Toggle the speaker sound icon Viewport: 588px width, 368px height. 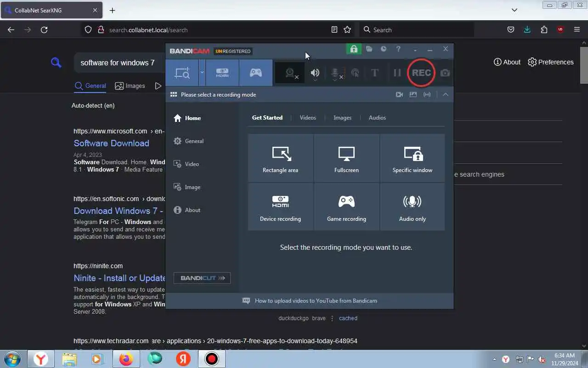click(315, 73)
